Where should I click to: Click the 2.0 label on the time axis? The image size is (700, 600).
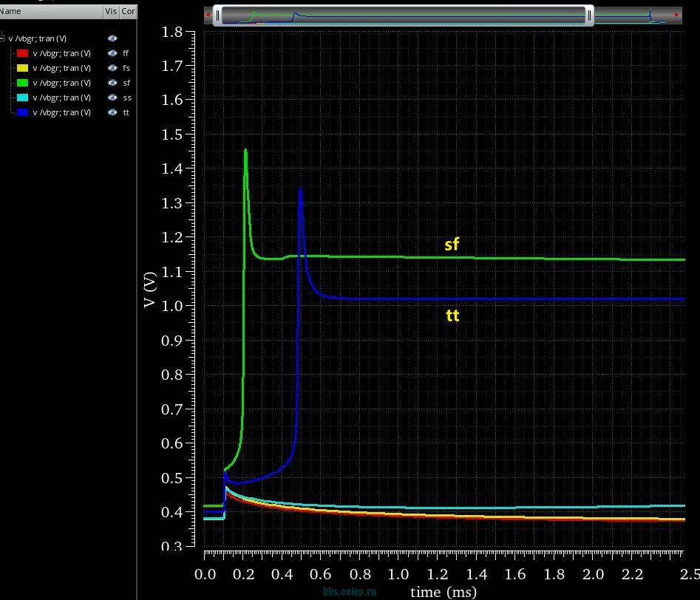593,573
